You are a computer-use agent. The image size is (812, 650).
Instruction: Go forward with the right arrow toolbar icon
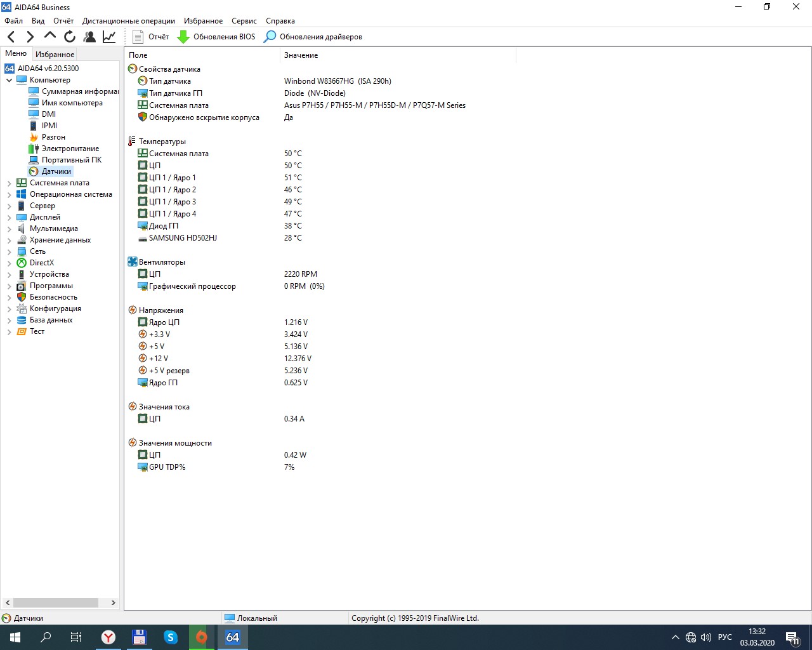pos(30,37)
